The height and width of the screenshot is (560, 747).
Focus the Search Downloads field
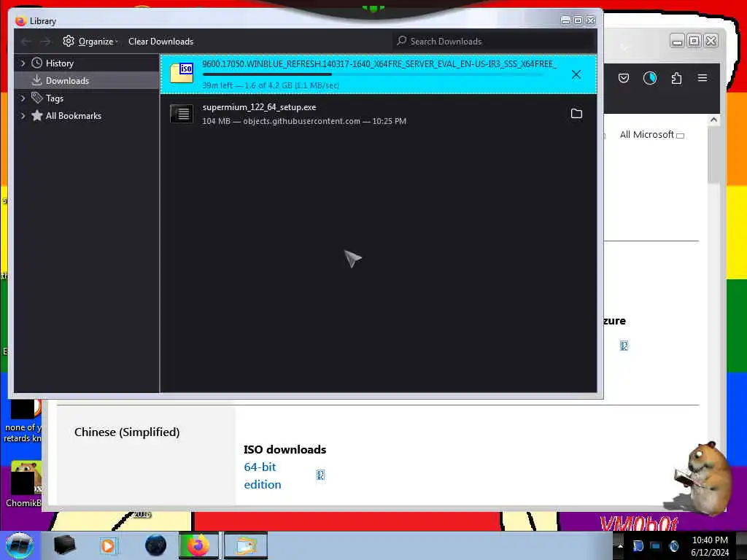(x=494, y=42)
